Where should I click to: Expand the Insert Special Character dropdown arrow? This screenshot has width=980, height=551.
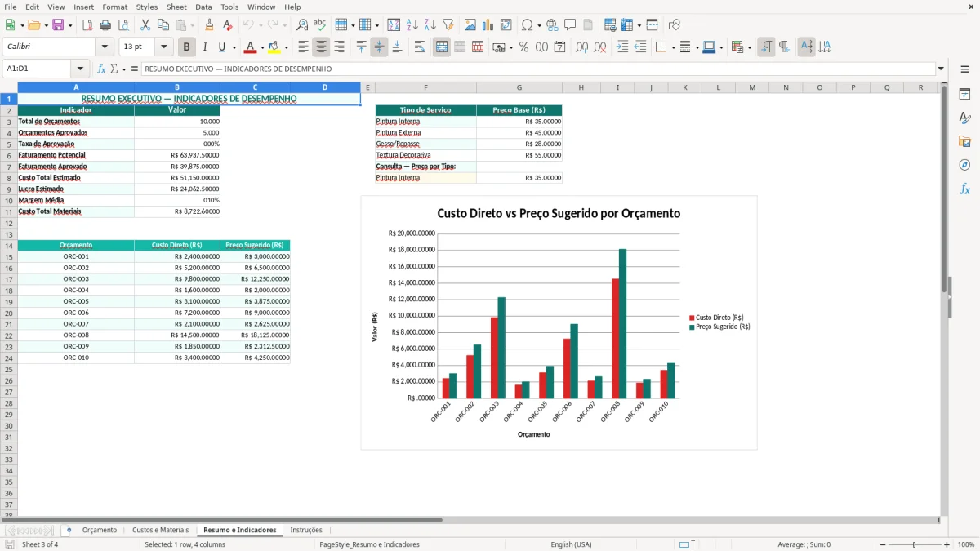pyautogui.click(x=537, y=25)
